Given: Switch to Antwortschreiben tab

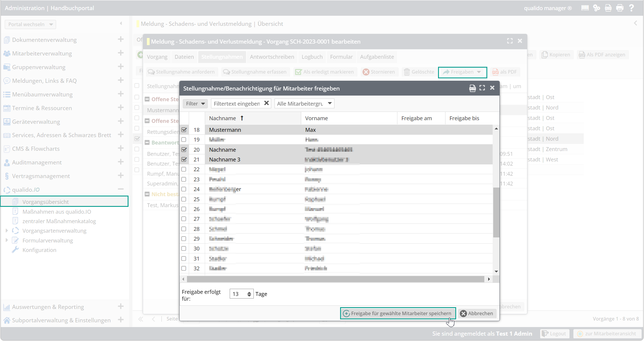Looking at the screenshot, I should [272, 57].
